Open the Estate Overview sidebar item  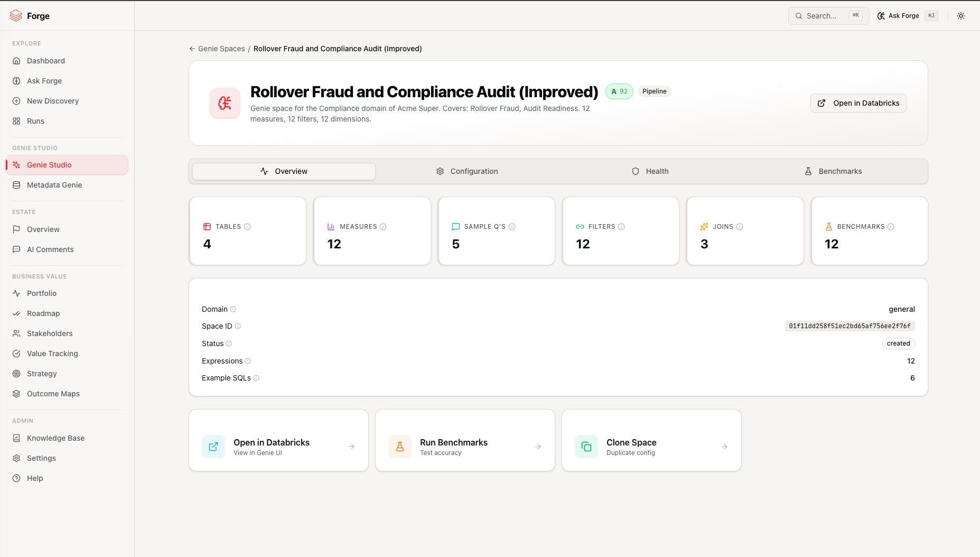click(x=67, y=229)
